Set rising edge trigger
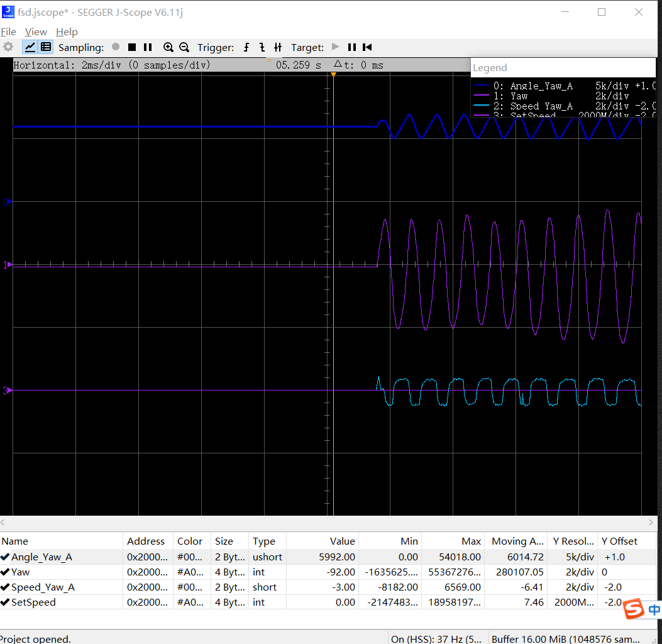Image resolution: width=662 pixels, height=644 pixels. click(246, 47)
